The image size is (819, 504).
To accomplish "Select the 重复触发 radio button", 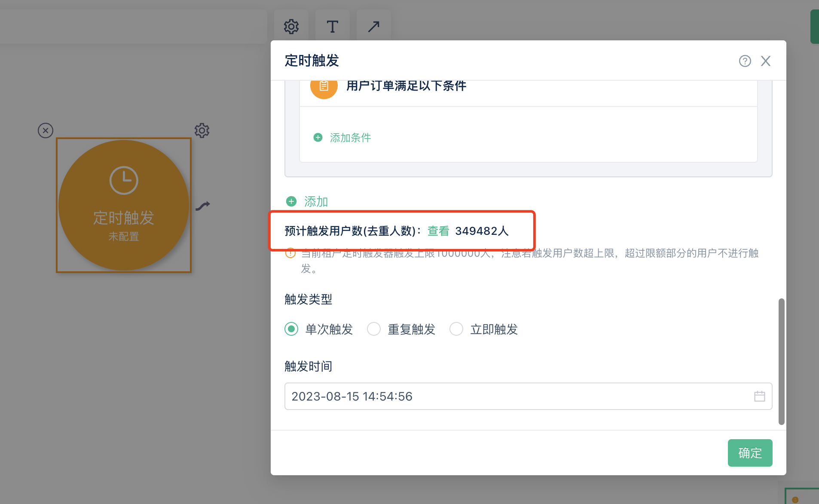I will [374, 329].
